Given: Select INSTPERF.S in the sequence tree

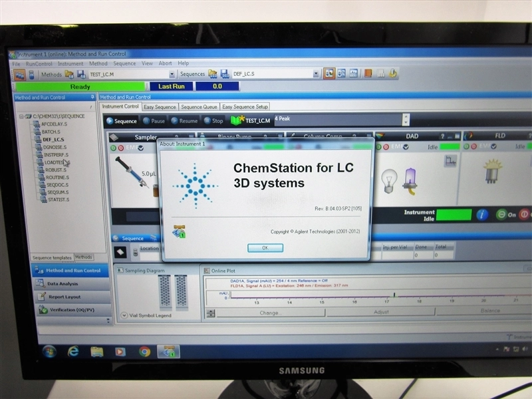Looking at the screenshot, I should point(57,155).
